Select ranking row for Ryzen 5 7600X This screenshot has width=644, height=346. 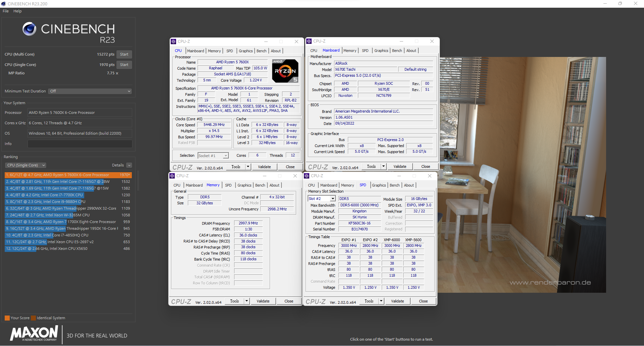[68, 175]
